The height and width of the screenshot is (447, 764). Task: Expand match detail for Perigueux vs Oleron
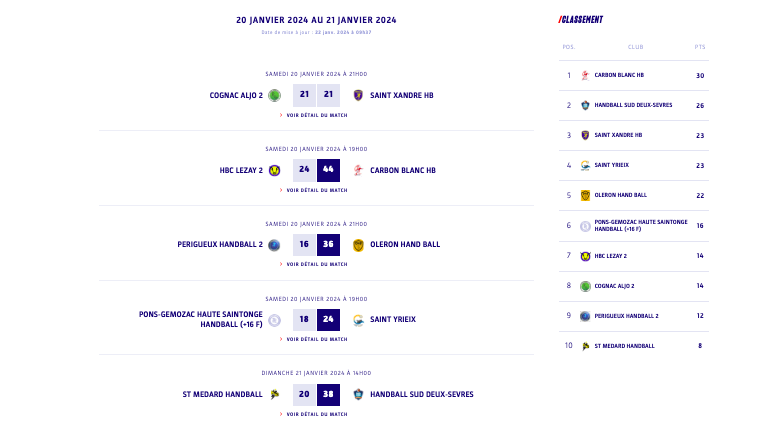tap(316, 264)
